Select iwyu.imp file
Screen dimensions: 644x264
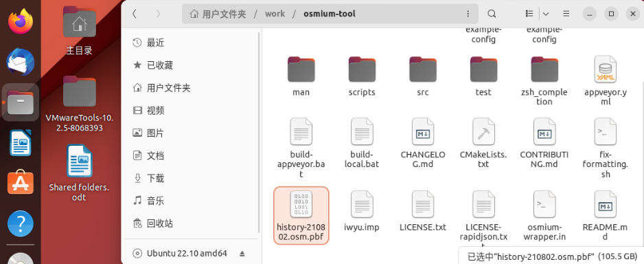tap(362, 210)
